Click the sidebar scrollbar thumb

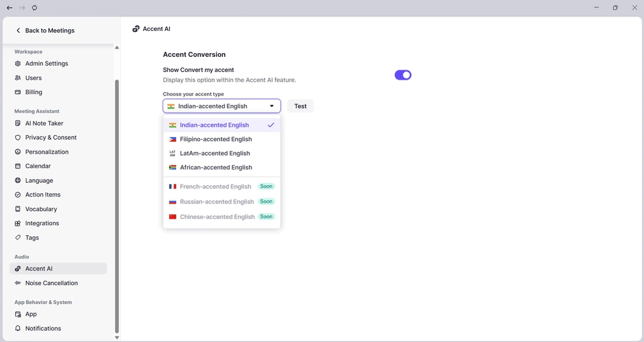[x=117, y=205]
